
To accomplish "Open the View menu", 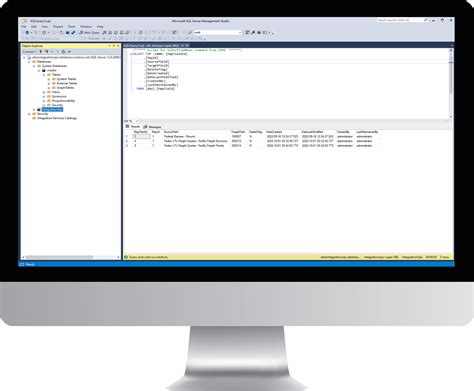I will (x=45, y=27).
